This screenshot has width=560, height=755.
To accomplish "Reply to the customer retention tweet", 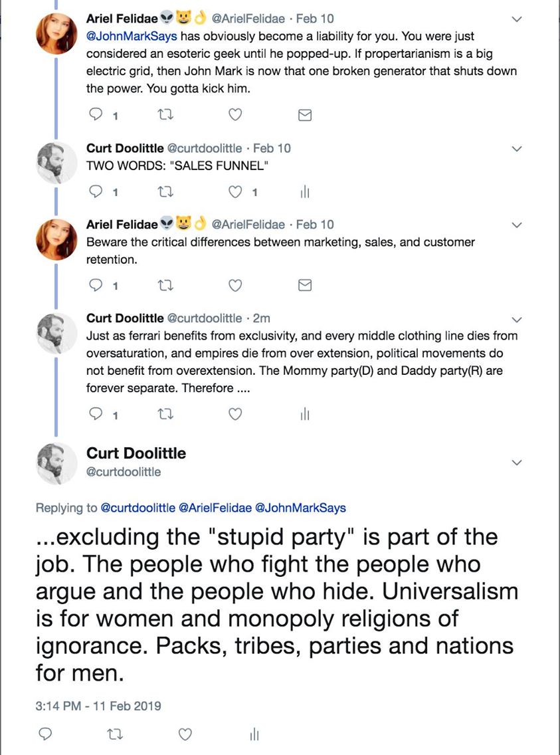I will pos(95,286).
